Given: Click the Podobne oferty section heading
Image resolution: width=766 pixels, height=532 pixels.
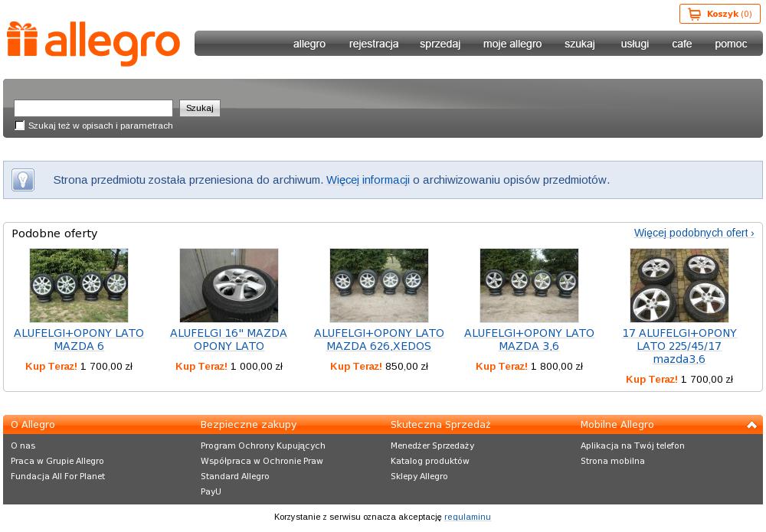Looking at the screenshot, I should click(x=54, y=233).
